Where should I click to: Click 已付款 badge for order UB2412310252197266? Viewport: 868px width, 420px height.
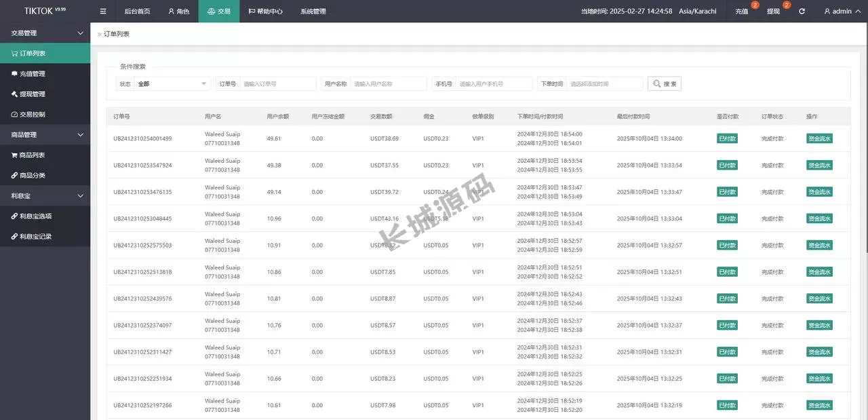[x=727, y=405]
